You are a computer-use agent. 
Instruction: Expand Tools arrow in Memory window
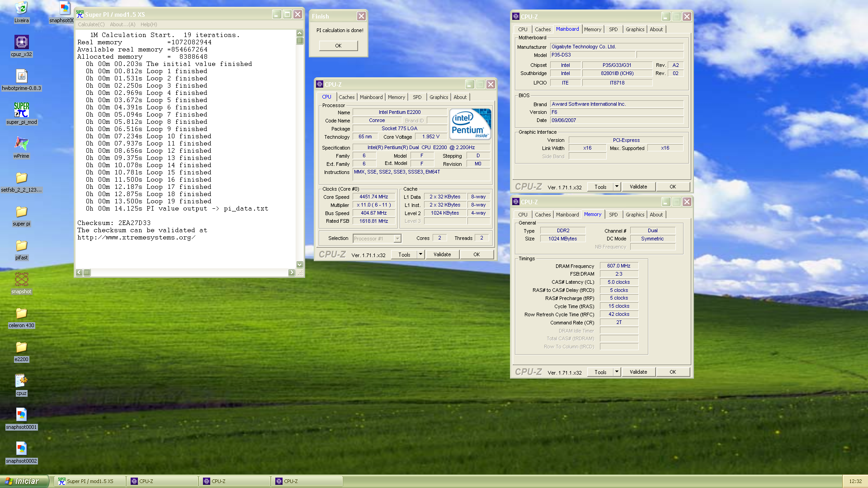(617, 372)
